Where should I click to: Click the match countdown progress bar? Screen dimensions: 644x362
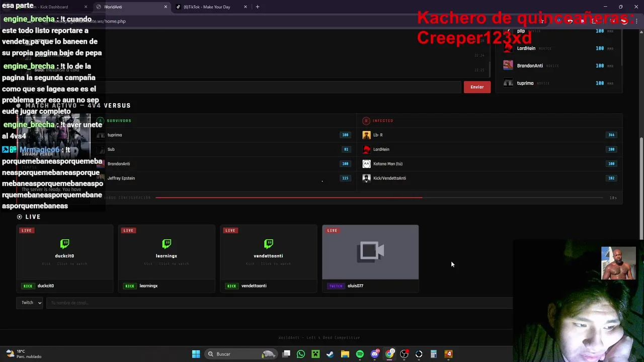coord(379,198)
